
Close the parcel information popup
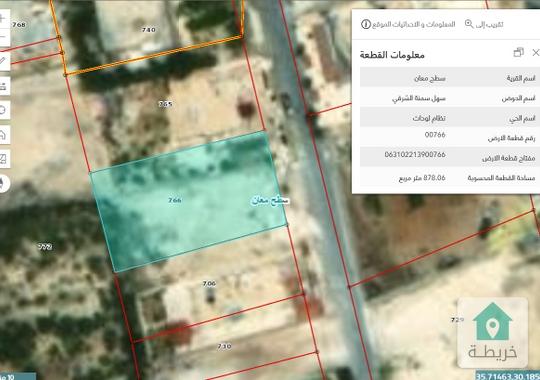536,53
